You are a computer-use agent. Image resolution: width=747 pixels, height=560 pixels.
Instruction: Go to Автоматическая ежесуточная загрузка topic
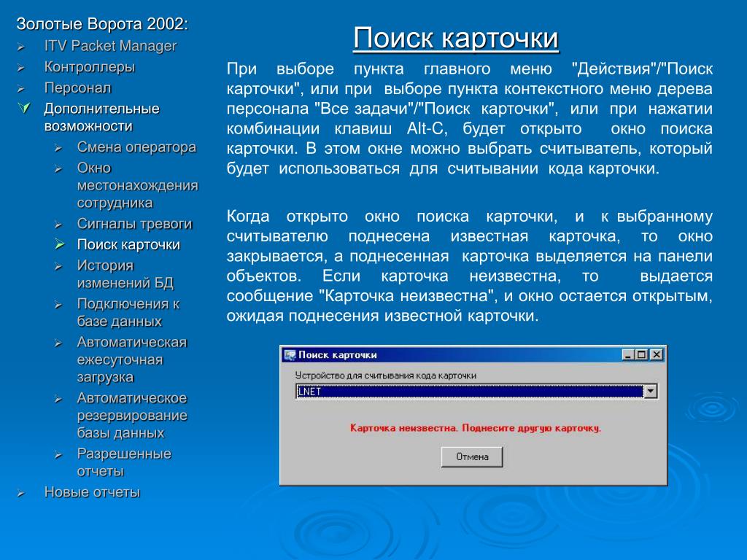(x=132, y=359)
